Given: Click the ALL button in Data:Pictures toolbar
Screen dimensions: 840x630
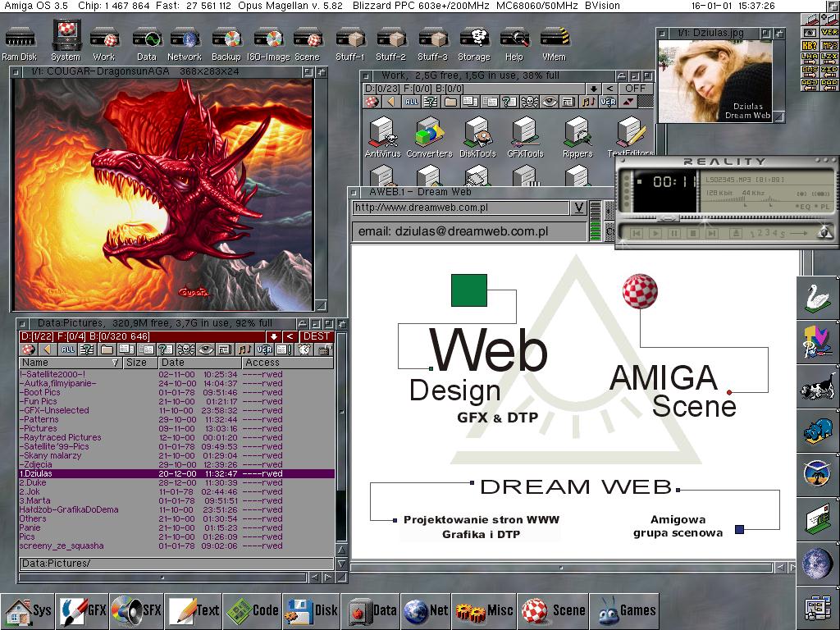Looking at the screenshot, I should click(x=67, y=349).
